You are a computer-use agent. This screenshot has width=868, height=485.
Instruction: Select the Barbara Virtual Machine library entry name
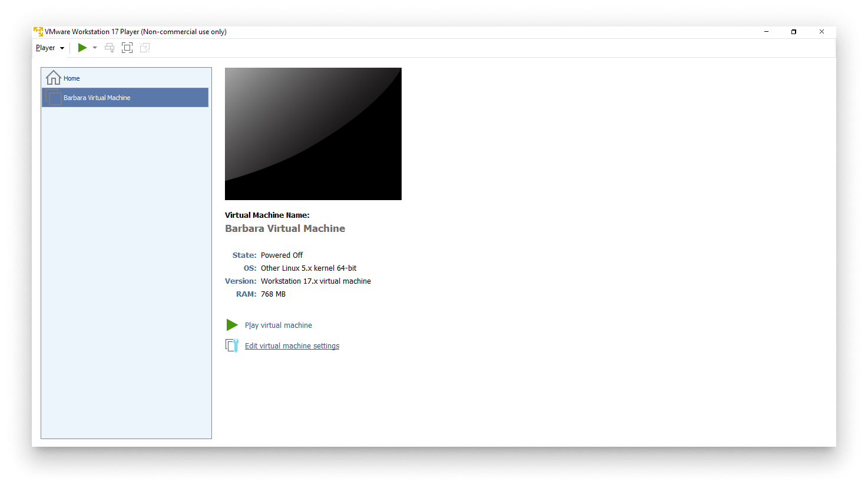click(97, 98)
